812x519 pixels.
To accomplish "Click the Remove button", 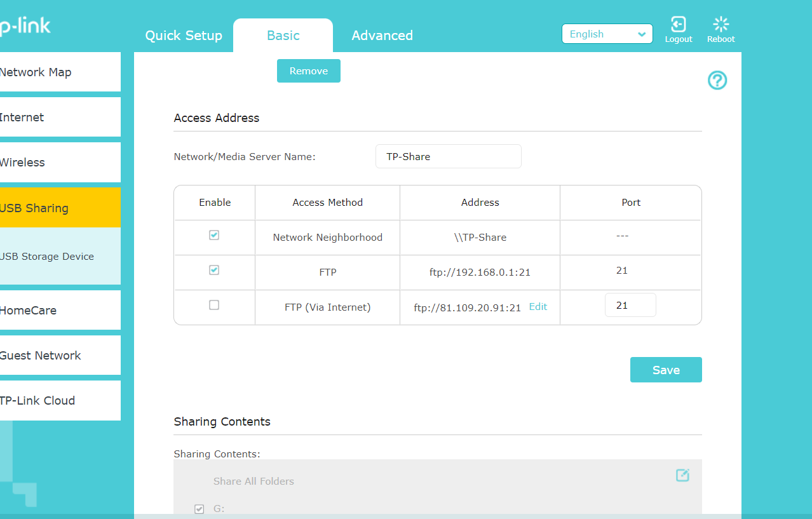I will pos(309,71).
